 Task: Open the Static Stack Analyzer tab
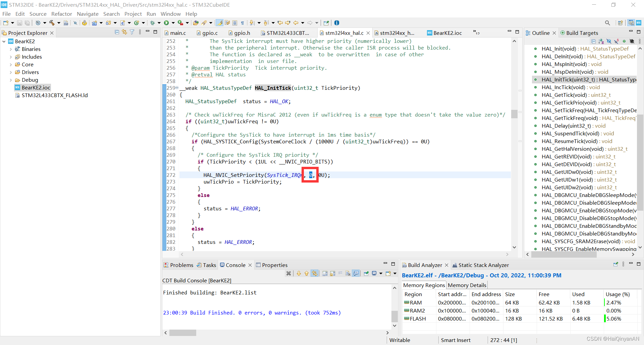(480, 265)
